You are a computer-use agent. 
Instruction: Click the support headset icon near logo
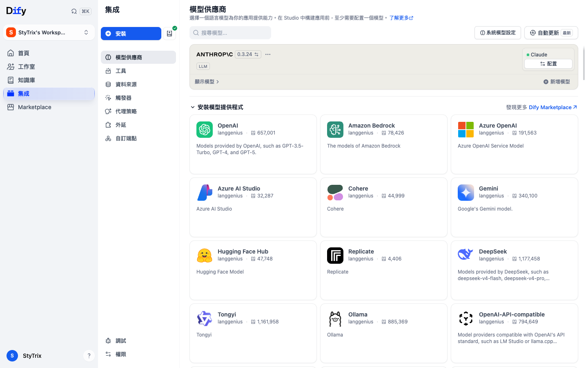tap(74, 11)
